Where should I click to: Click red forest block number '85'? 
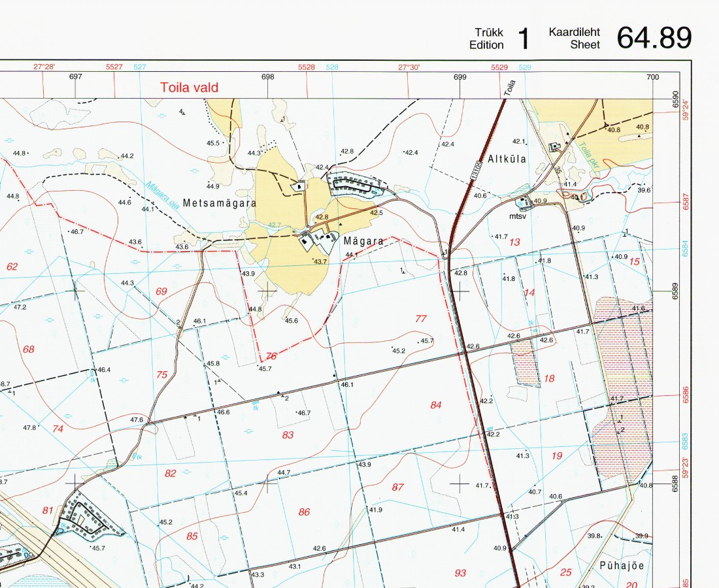(x=192, y=536)
